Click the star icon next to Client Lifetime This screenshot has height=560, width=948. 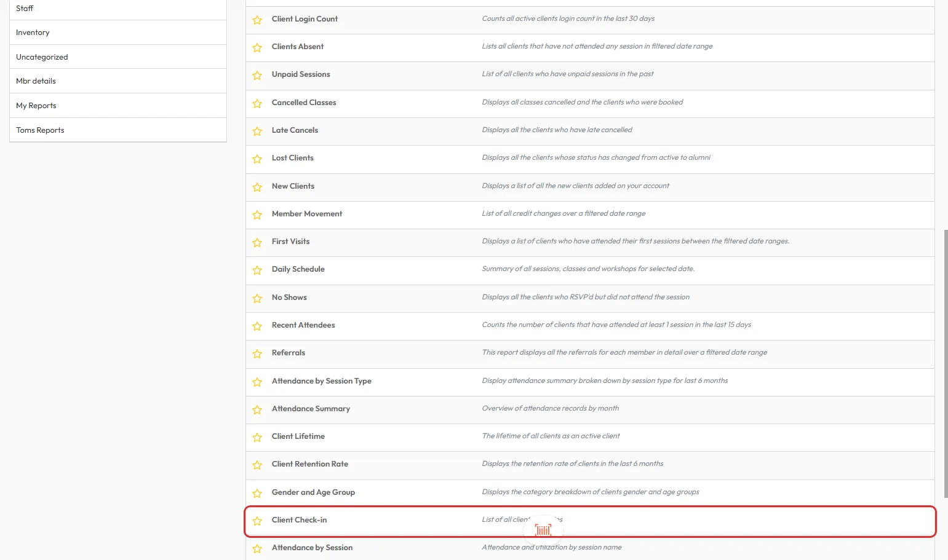tap(257, 437)
